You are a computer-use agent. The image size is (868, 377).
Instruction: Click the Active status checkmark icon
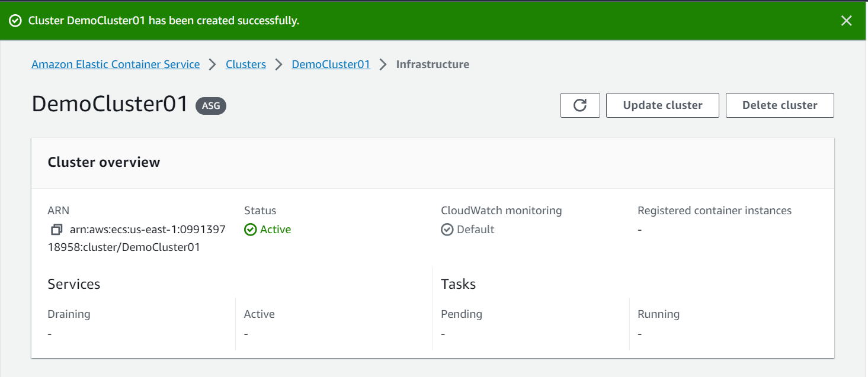point(250,230)
